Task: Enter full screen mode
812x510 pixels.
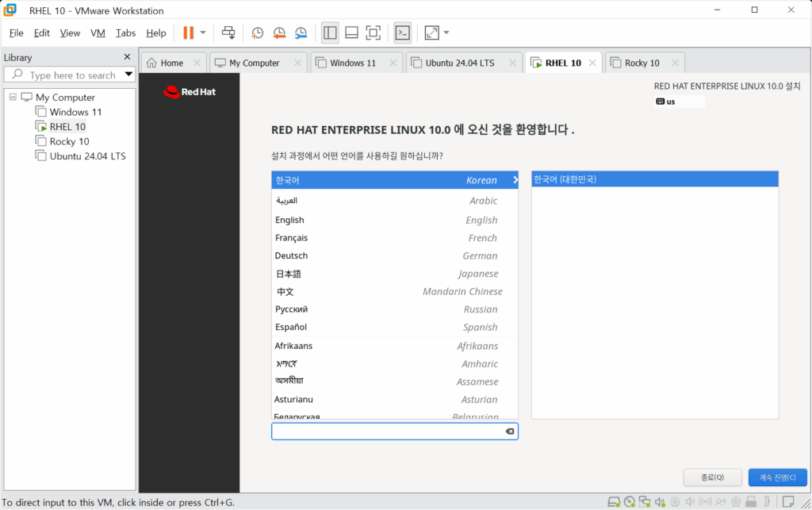Action: click(x=373, y=33)
